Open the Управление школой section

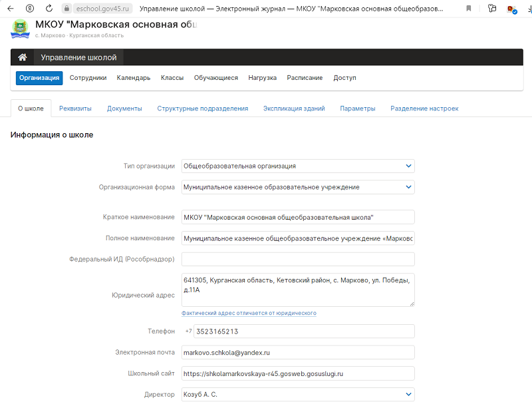tap(78, 57)
